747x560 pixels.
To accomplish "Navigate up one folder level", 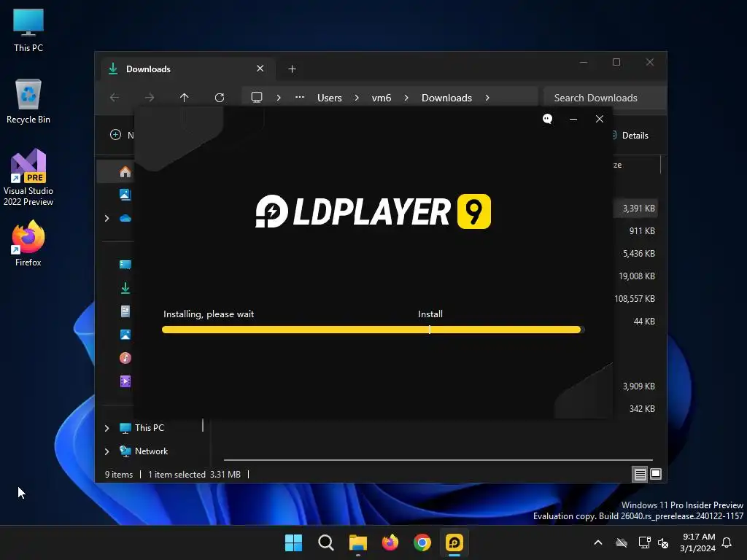I will (185, 98).
